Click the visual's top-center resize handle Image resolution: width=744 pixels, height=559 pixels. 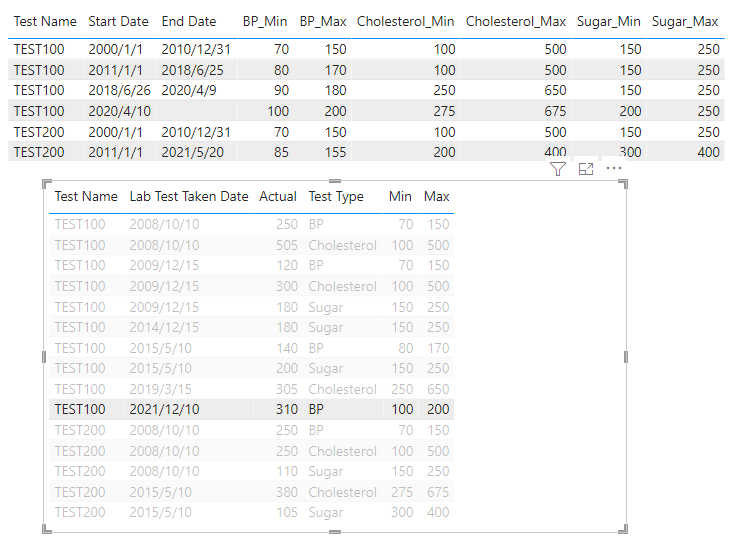pyautogui.click(x=335, y=181)
